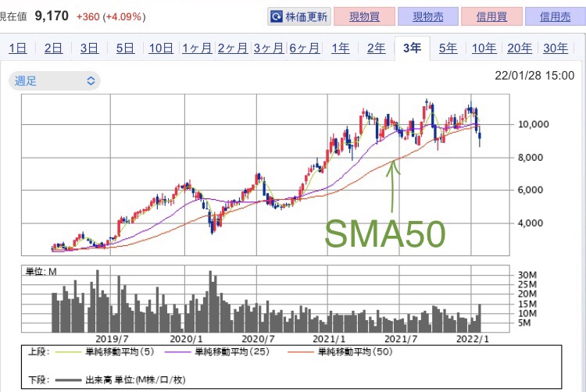This screenshot has height=392, width=586.
Task: Click the 2021/7 date axis label
Action: (401, 339)
